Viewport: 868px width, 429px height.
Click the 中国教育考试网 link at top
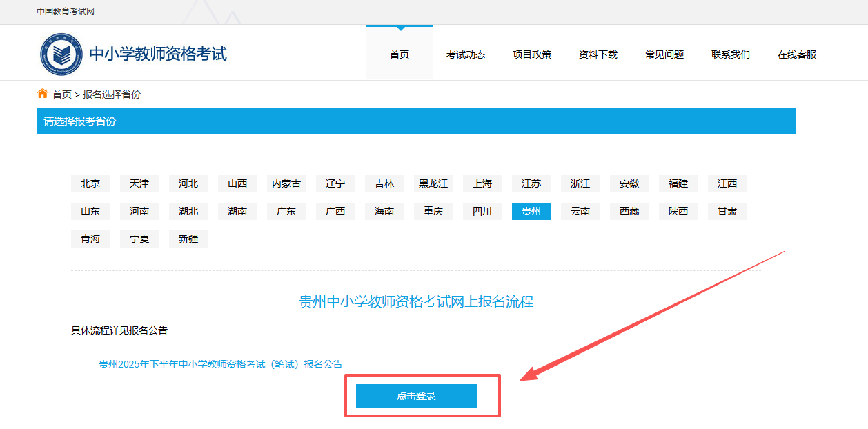click(x=66, y=12)
